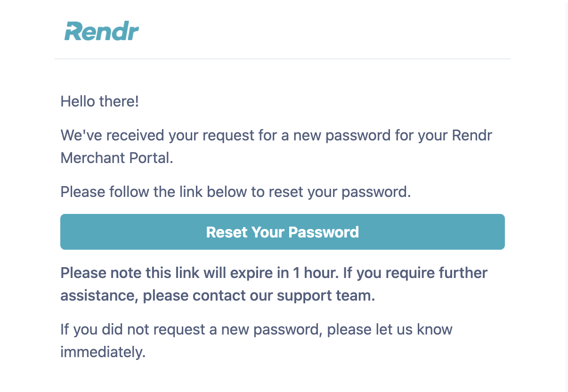This screenshot has width=568, height=392.
Task: Click the horizontal divider line under the logo
Action: pyautogui.click(x=283, y=59)
